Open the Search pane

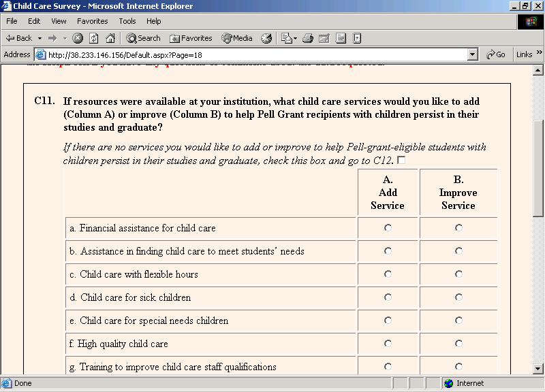(143, 38)
